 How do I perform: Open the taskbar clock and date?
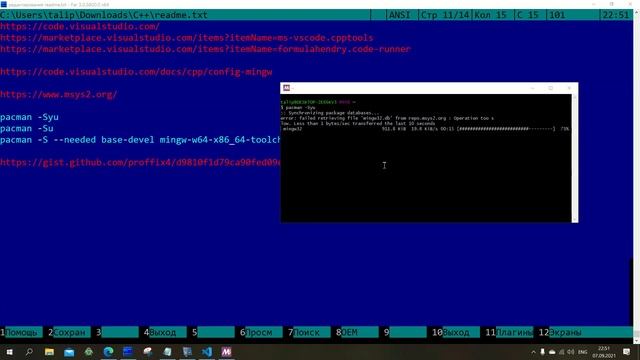click(x=604, y=352)
